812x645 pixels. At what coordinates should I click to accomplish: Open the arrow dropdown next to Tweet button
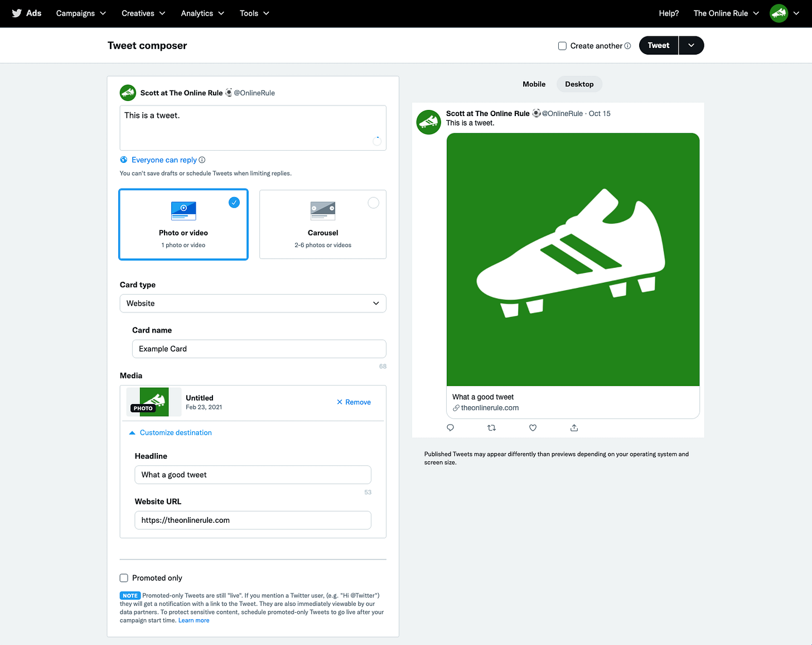(691, 46)
